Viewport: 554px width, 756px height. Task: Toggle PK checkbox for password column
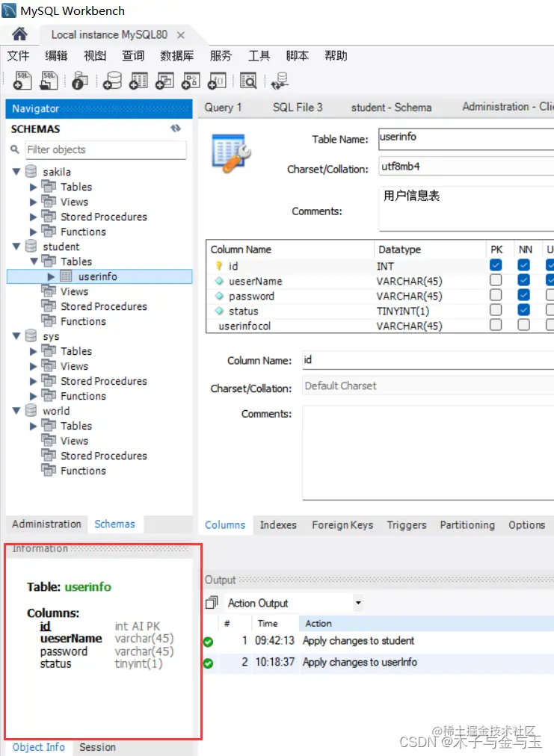tap(496, 295)
